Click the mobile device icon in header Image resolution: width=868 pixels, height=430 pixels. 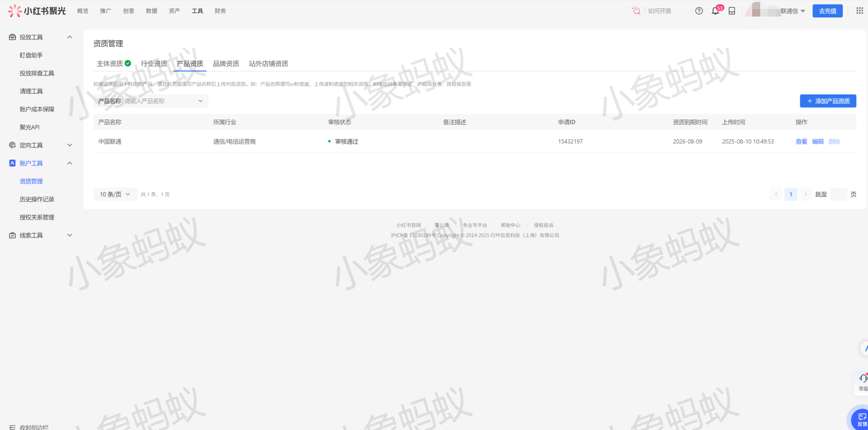(x=732, y=11)
